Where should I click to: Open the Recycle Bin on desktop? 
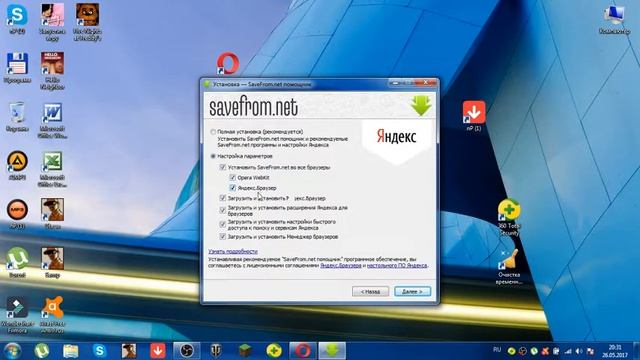pyautogui.click(x=17, y=116)
